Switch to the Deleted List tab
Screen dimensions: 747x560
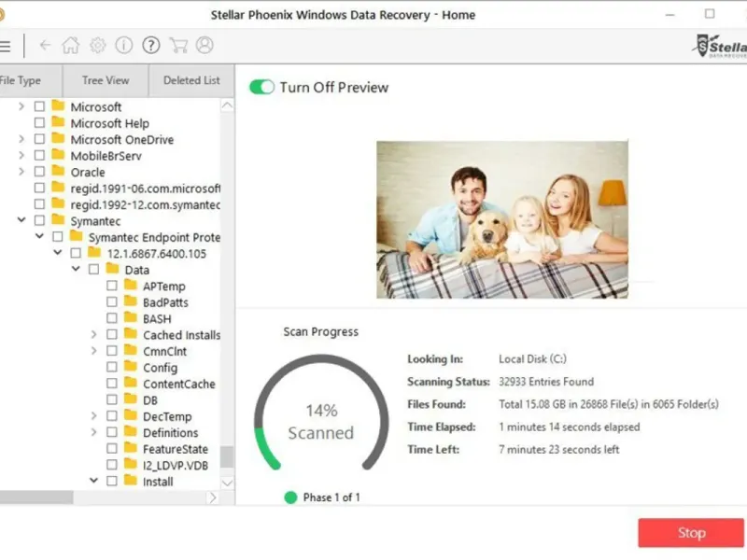click(191, 80)
